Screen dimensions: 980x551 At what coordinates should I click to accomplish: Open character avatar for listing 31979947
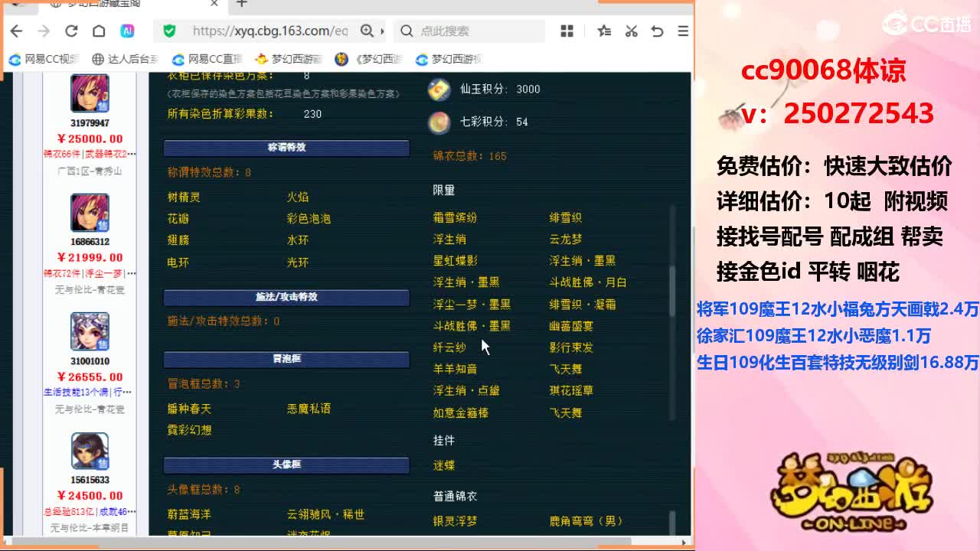[90, 94]
